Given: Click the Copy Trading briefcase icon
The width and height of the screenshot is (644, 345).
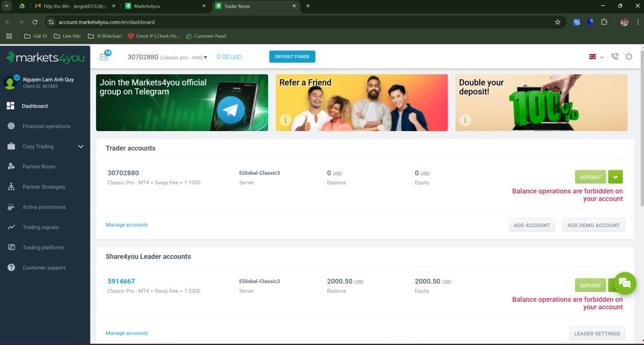Looking at the screenshot, I should (x=11, y=146).
